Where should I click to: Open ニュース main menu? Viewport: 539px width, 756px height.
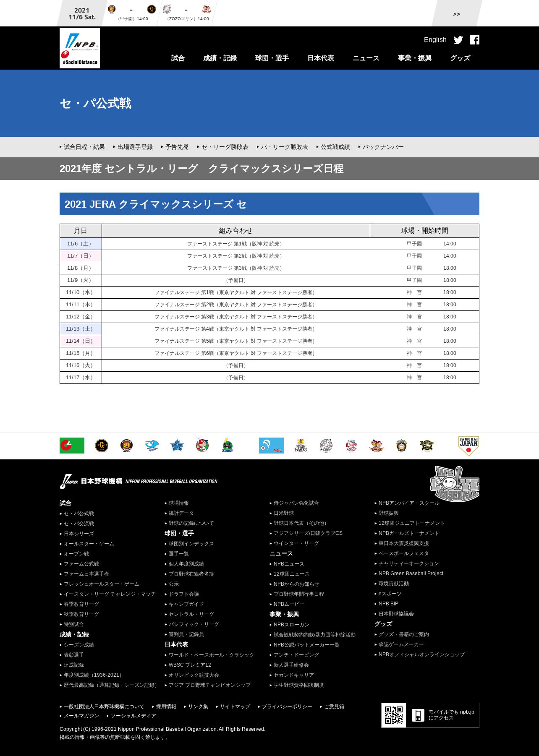[x=366, y=58]
